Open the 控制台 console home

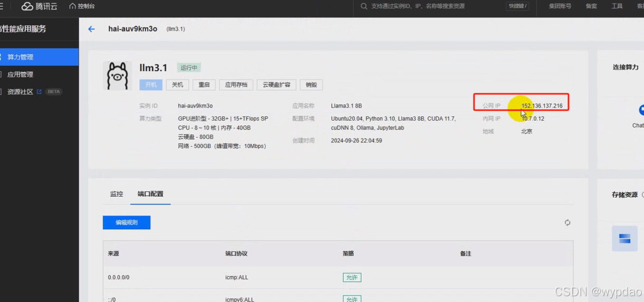click(x=82, y=6)
